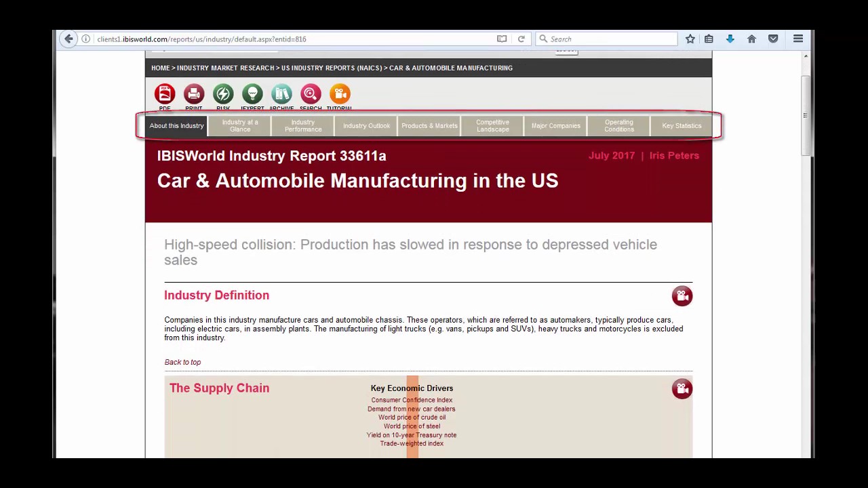
Task: Open the Products & Markets tab
Action: 429,126
